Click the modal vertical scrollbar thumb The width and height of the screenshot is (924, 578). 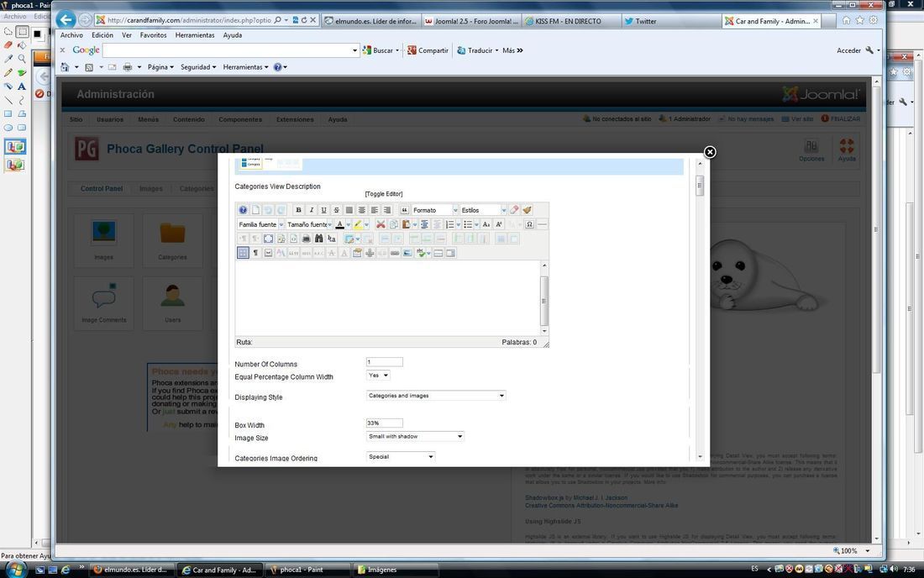click(700, 186)
